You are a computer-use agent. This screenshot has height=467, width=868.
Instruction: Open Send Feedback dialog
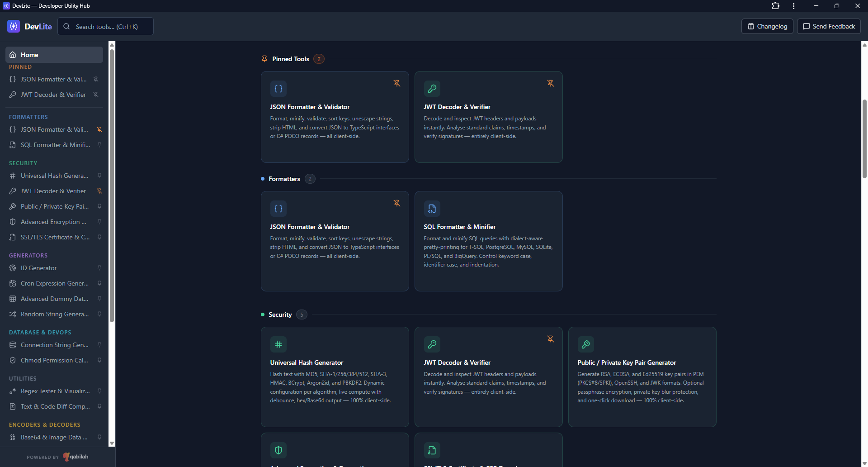[829, 26]
